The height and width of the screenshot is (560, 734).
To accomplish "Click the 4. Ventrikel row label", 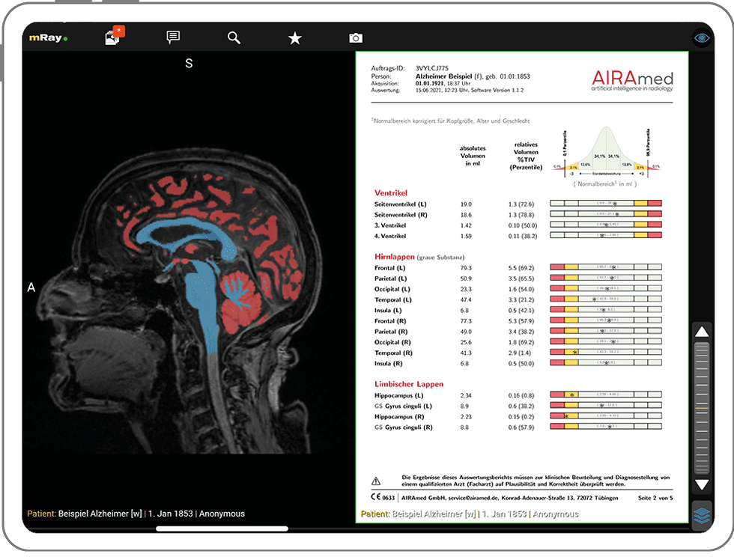I will (x=390, y=237).
